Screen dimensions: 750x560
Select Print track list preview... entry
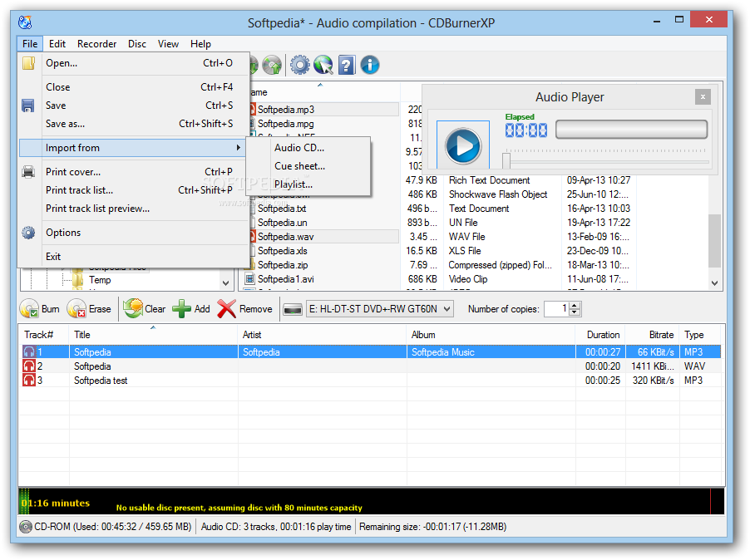[x=133, y=209]
